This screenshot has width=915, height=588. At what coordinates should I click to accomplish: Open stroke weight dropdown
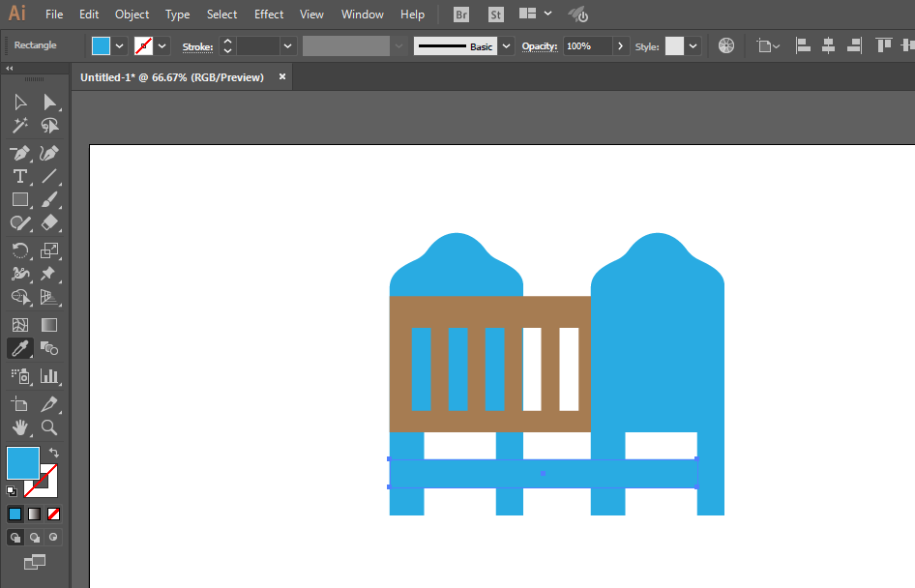287,46
